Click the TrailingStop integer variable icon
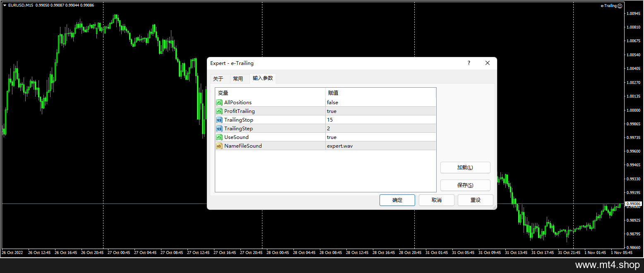644x273 pixels. [x=219, y=120]
